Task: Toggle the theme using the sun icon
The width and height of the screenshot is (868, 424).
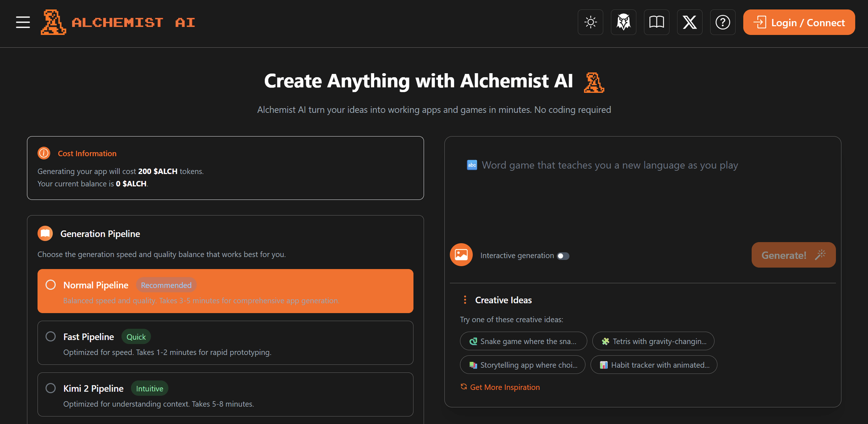Action: click(590, 22)
